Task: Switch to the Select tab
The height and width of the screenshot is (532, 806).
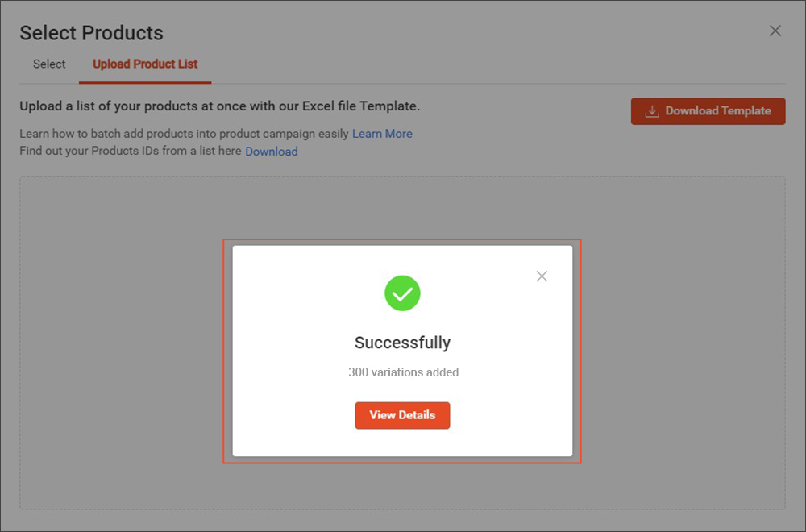Action: tap(48, 64)
